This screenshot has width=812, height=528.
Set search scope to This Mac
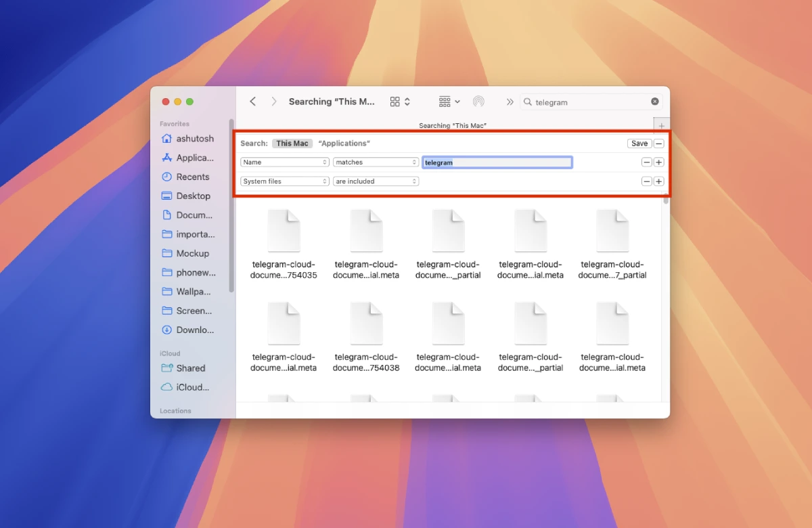[292, 144]
